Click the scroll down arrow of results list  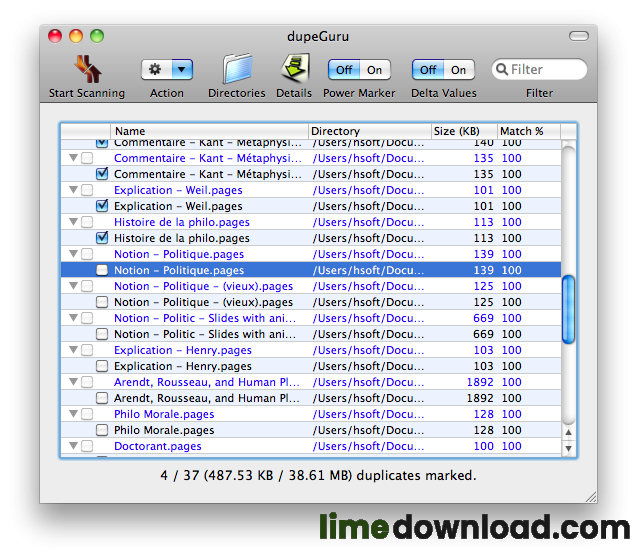click(x=568, y=449)
